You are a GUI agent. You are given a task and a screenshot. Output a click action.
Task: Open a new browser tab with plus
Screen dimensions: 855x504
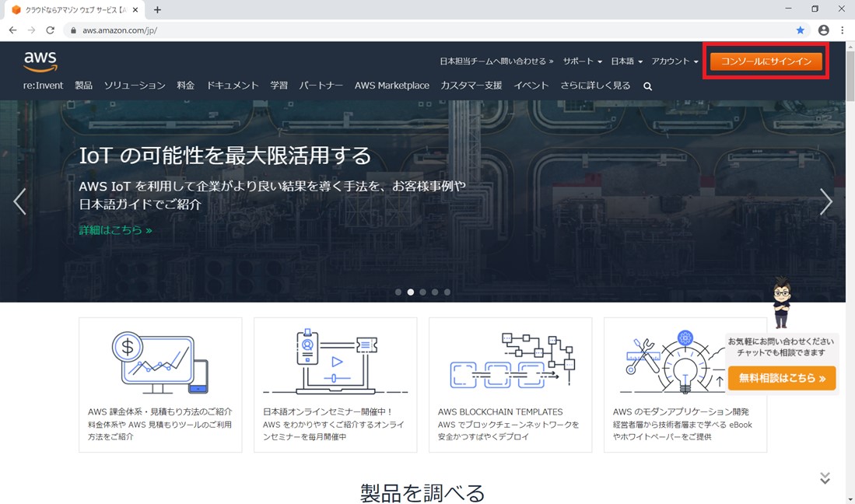point(158,10)
